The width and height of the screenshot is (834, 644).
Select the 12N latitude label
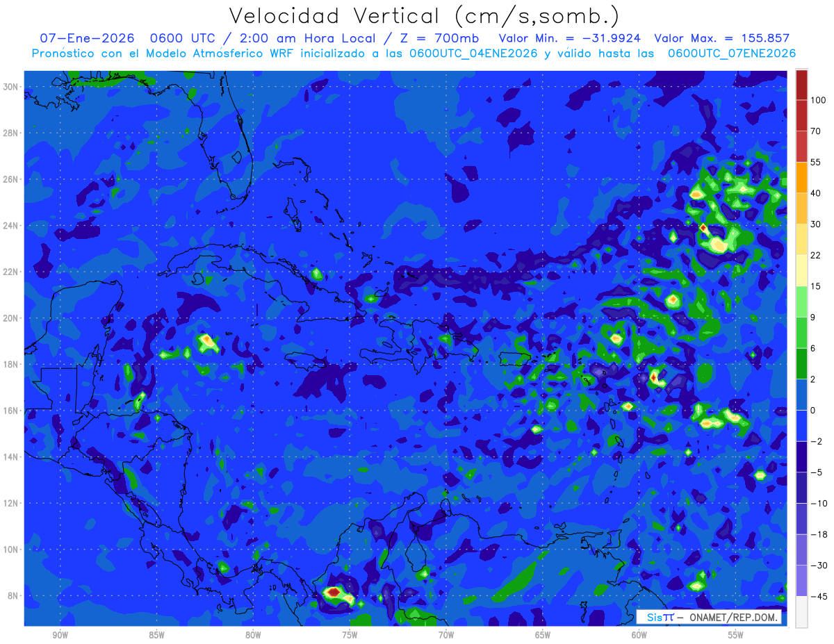click(12, 503)
